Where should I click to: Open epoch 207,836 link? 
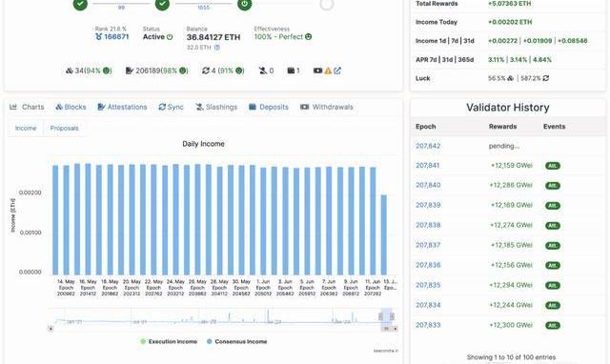point(428,265)
